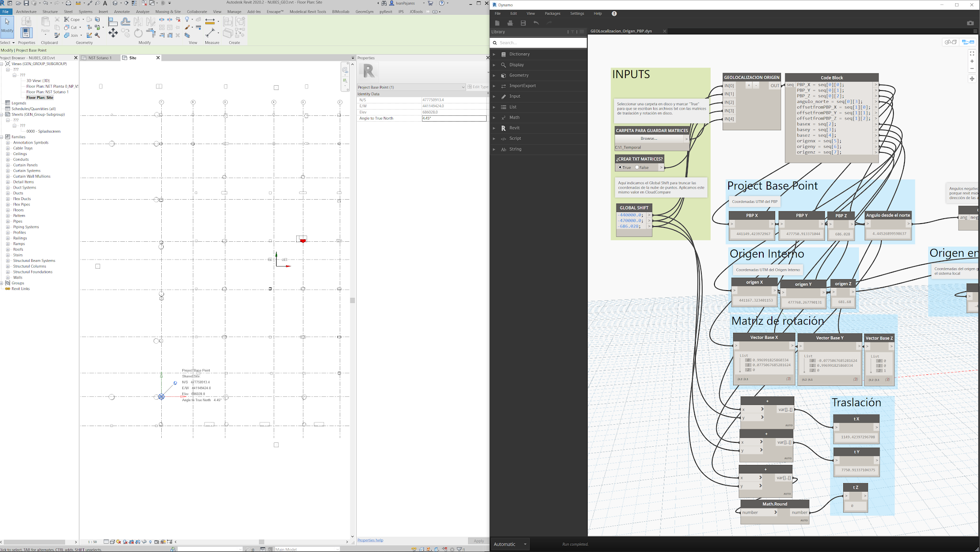The width and height of the screenshot is (980, 552).
Task: Click the Apply button in Properties palette
Action: coord(479,541)
